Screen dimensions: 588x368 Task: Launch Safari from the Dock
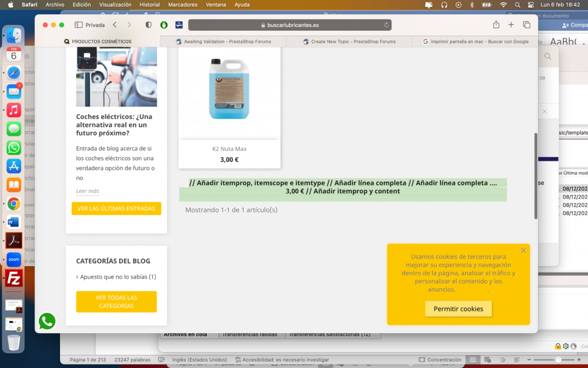(x=14, y=73)
